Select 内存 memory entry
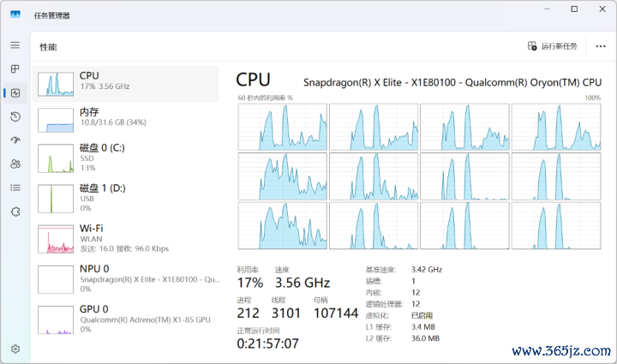 click(x=126, y=118)
